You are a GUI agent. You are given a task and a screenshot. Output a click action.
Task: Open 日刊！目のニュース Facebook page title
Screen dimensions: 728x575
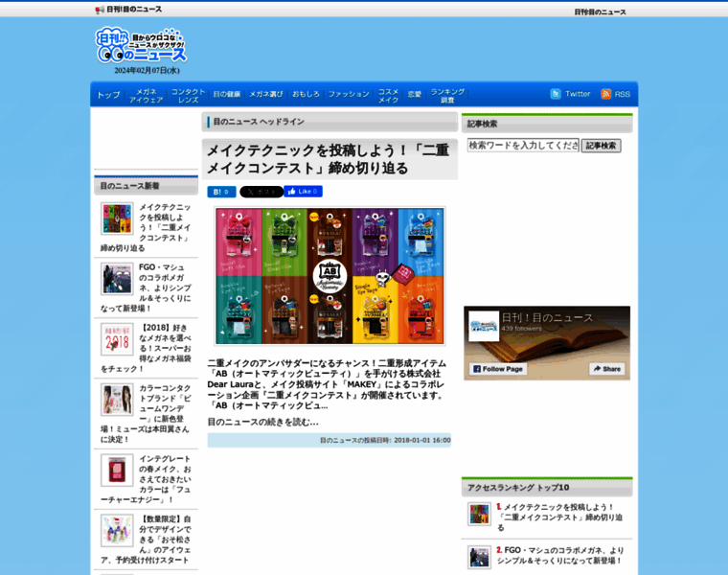[x=547, y=318]
